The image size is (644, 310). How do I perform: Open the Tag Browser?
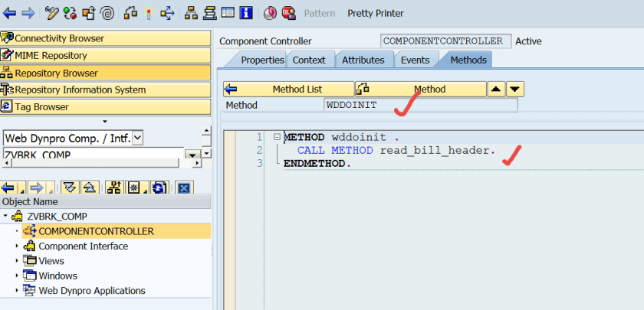pyautogui.click(x=106, y=107)
